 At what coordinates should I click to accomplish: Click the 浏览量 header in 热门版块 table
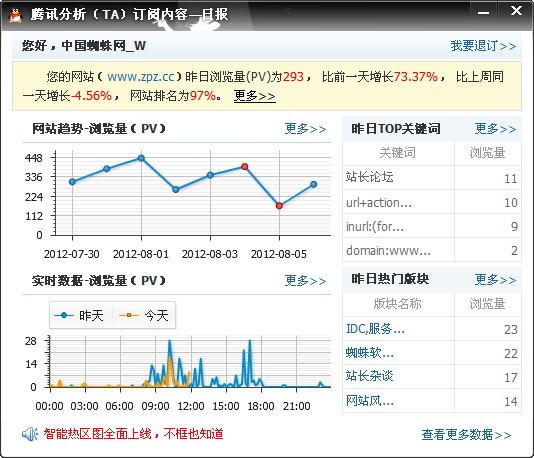487,303
